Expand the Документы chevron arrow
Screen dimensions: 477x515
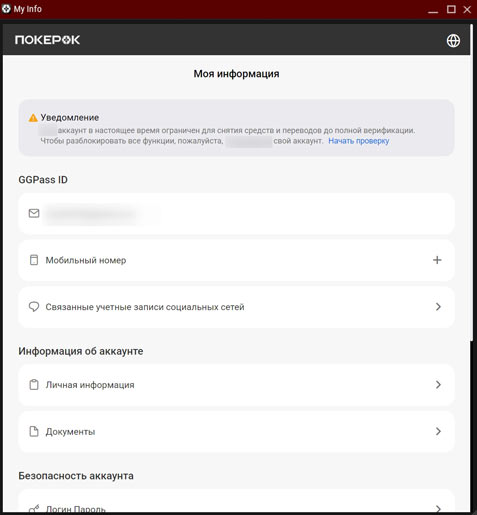(x=438, y=431)
